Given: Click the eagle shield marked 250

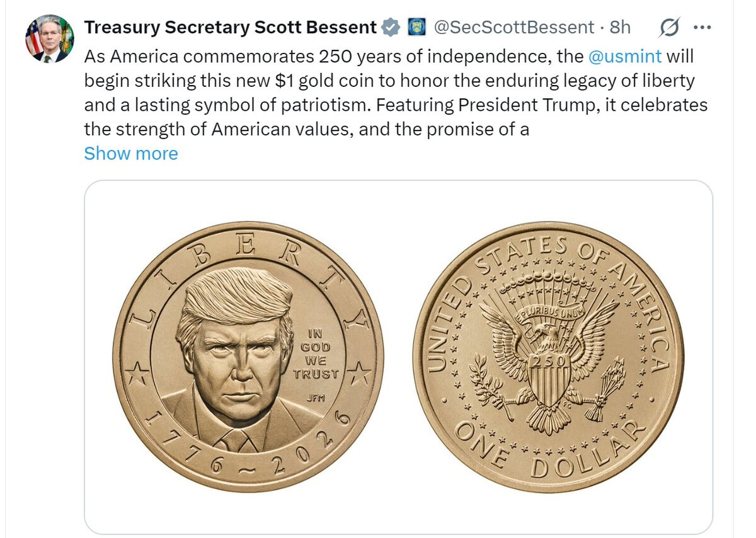Looking at the screenshot, I should pos(549,381).
